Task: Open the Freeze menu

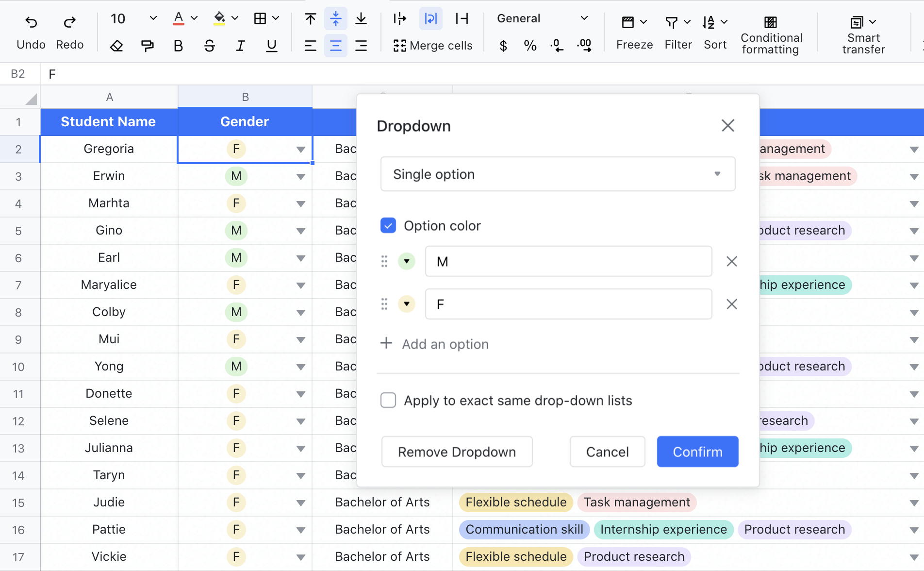Action: [634, 34]
